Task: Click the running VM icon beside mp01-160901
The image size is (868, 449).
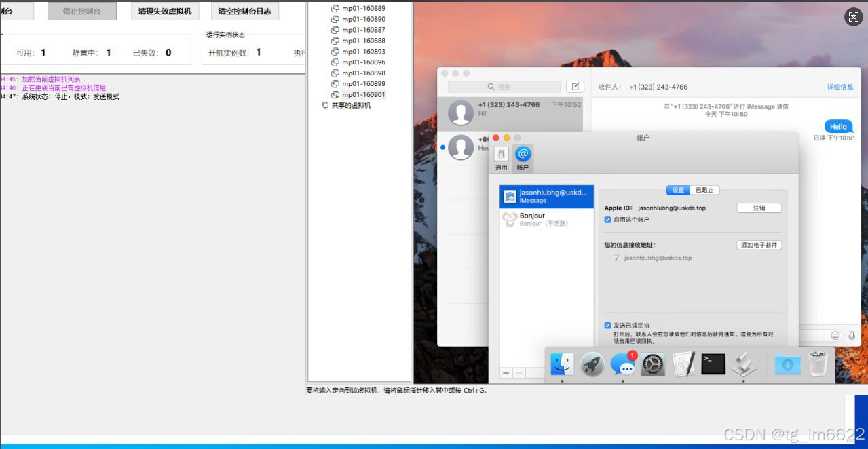Action: point(335,95)
